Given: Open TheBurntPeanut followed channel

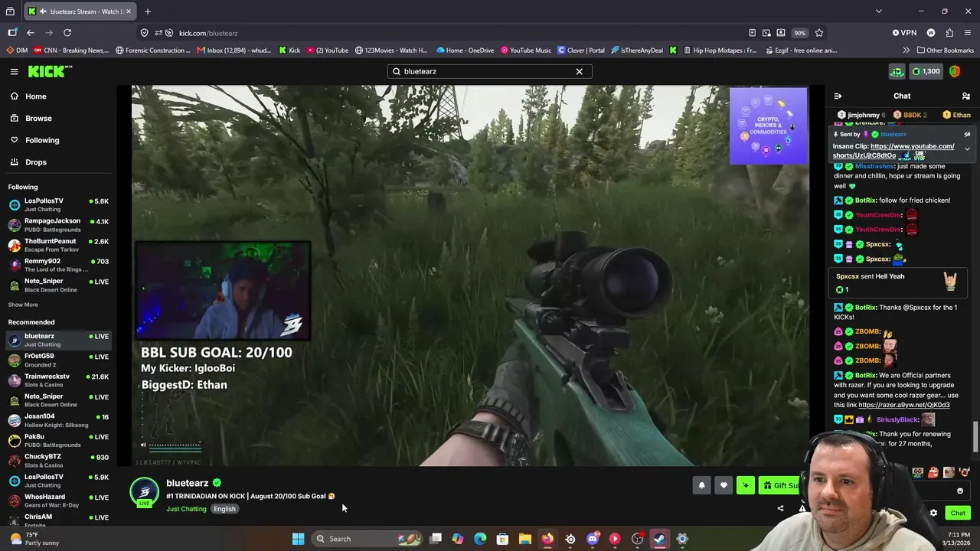Looking at the screenshot, I should coord(58,245).
